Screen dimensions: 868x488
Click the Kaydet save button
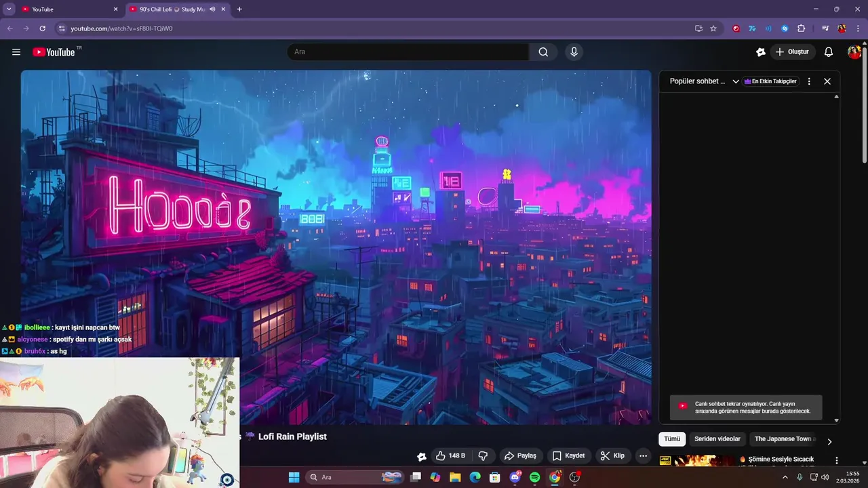568,456
